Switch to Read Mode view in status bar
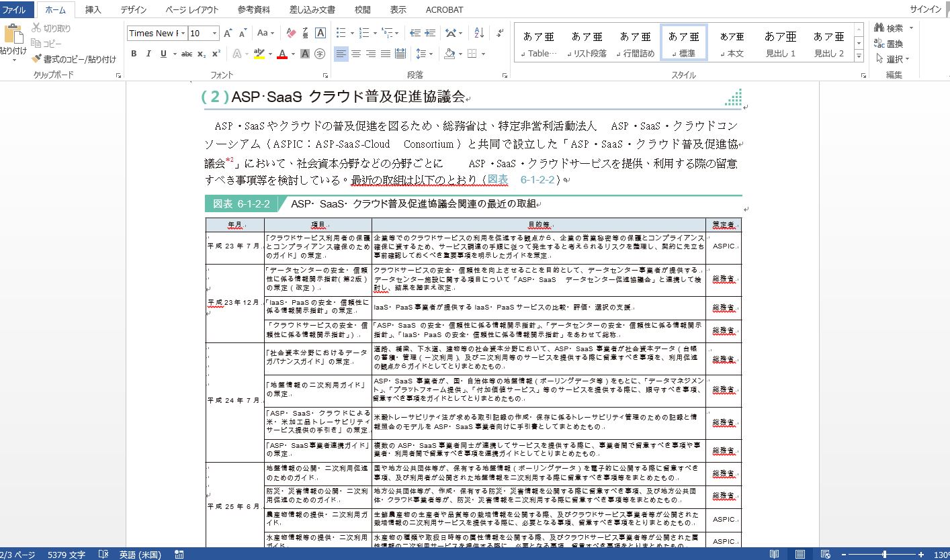The image size is (950, 560). 775,555
